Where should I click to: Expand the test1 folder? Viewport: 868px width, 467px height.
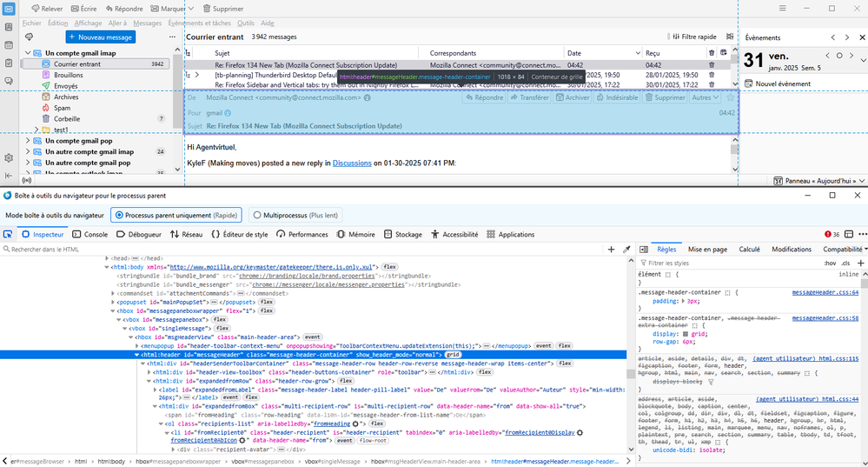(x=36, y=130)
